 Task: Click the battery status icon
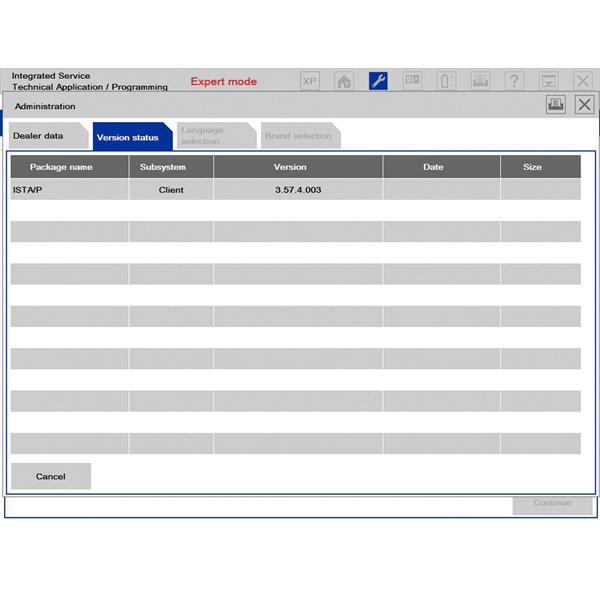[x=446, y=81]
